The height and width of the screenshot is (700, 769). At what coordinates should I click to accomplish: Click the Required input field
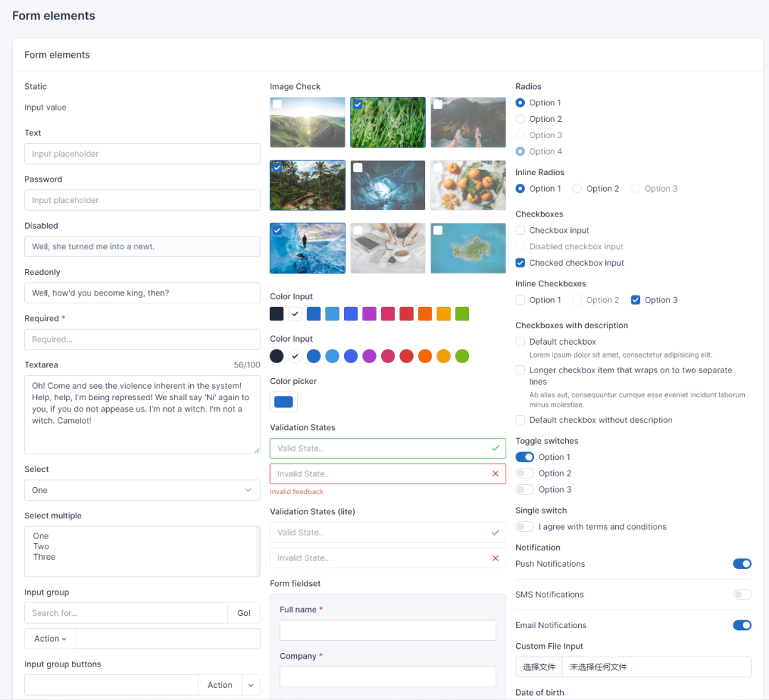[x=142, y=339]
